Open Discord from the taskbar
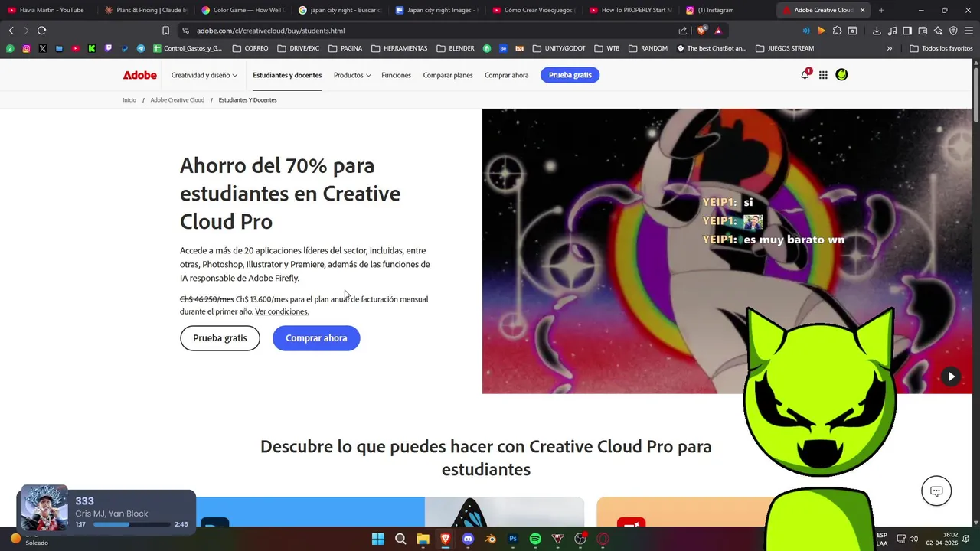Screen dimensions: 980x551 468,539
